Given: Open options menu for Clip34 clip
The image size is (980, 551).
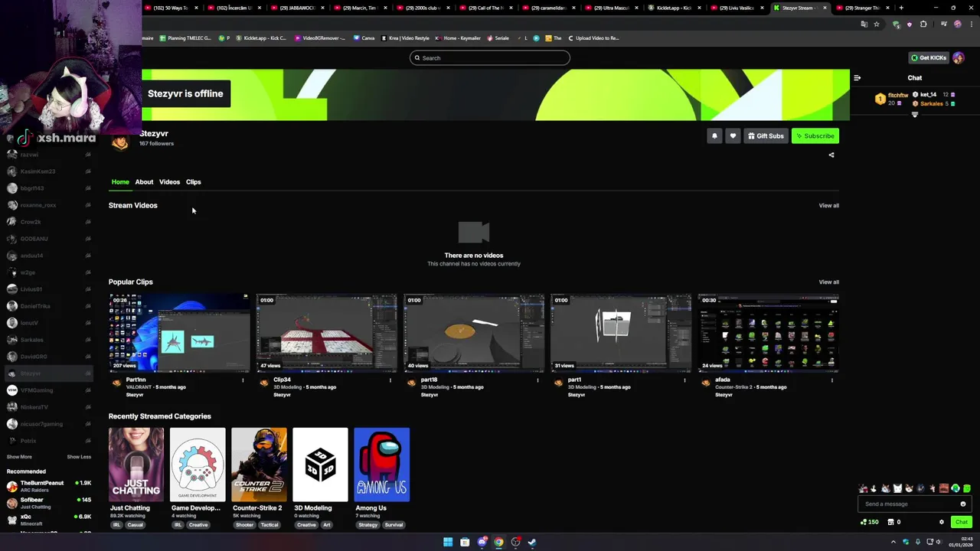Looking at the screenshot, I should pyautogui.click(x=390, y=380).
